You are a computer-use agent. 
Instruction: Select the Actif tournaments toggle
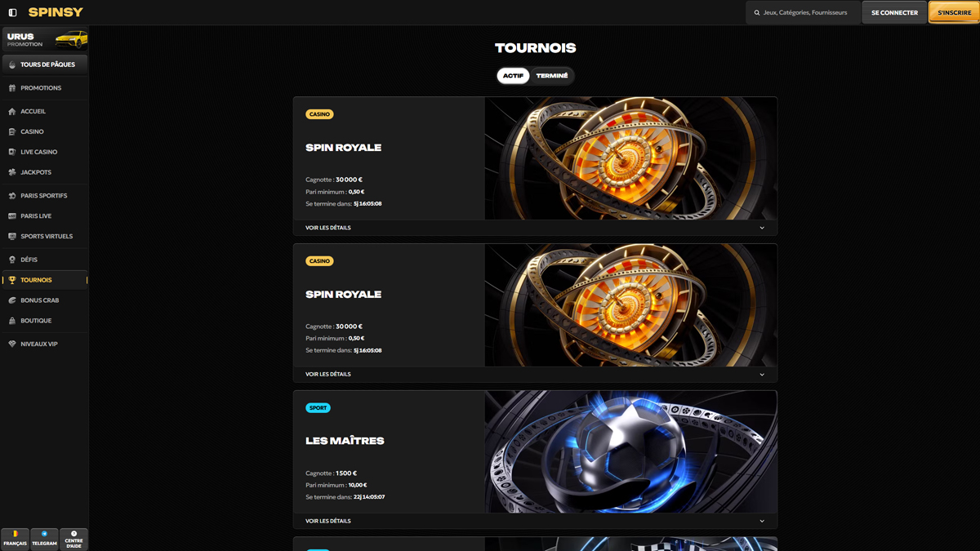(x=513, y=76)
